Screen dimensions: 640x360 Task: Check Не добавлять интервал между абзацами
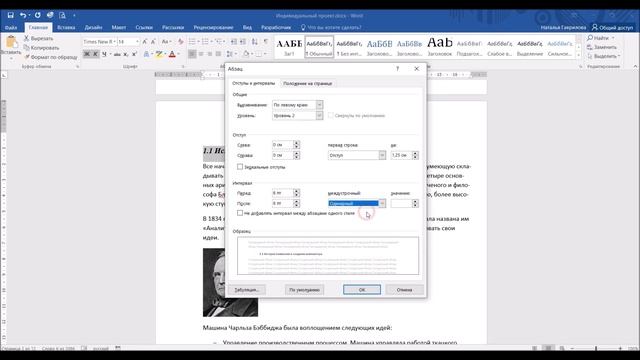pos(240,213)
